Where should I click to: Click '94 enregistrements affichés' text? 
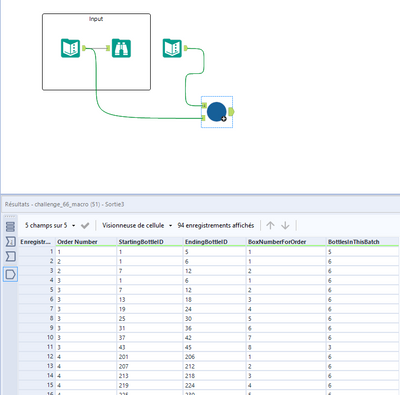216,226
